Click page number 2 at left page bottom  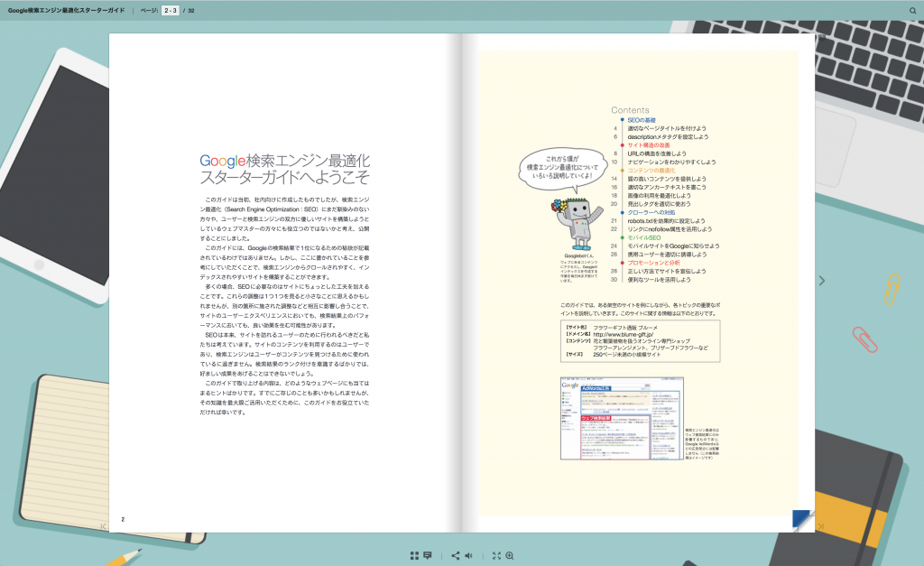click(x=123, y=519)
